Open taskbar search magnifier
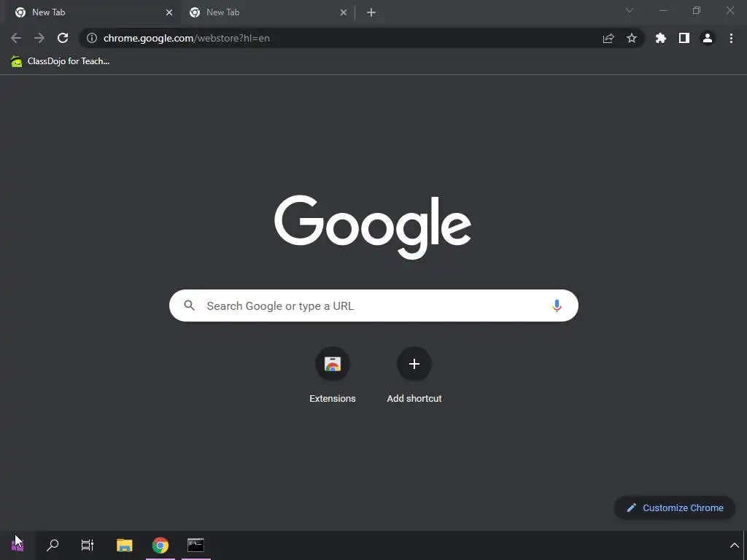Screen dimensions: 747x560 pyautogui.click(x=53, y=545)
